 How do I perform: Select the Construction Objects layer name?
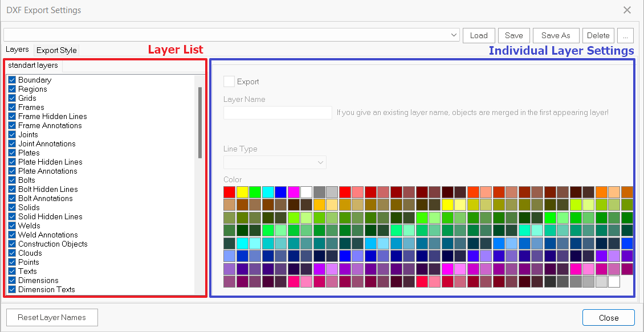(53, 244)
